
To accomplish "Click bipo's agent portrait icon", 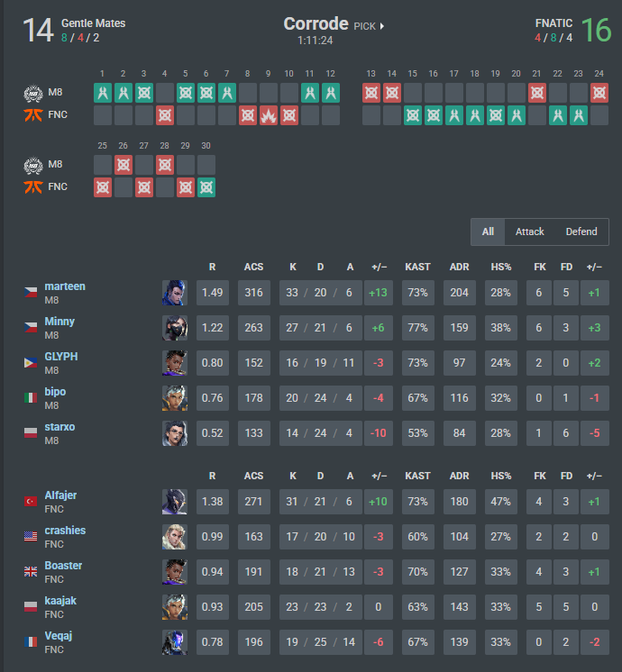I will click(x=175, y=398).
